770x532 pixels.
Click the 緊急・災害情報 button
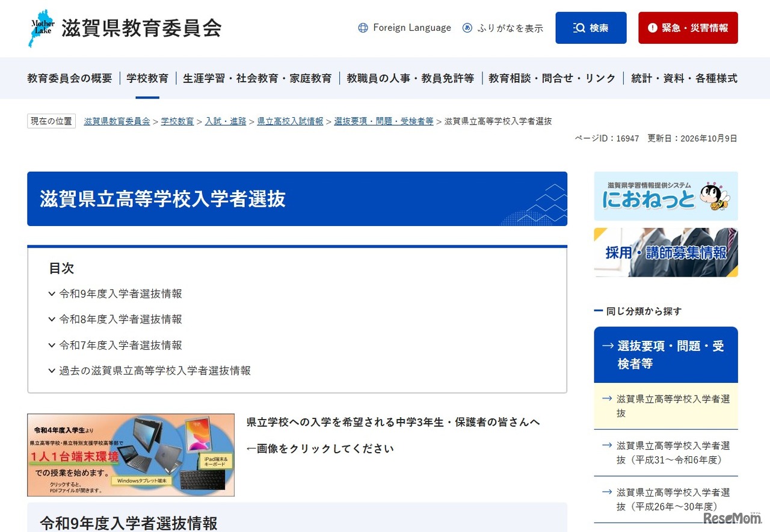point(688,28)
